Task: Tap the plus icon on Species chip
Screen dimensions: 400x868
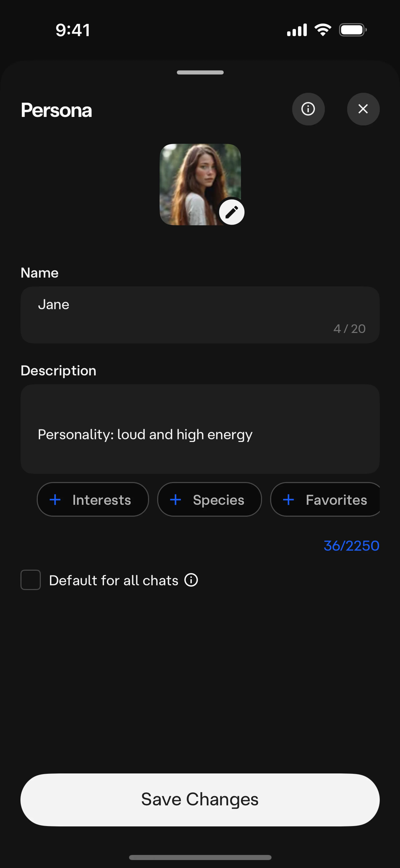Action: (x=175, y=499)
